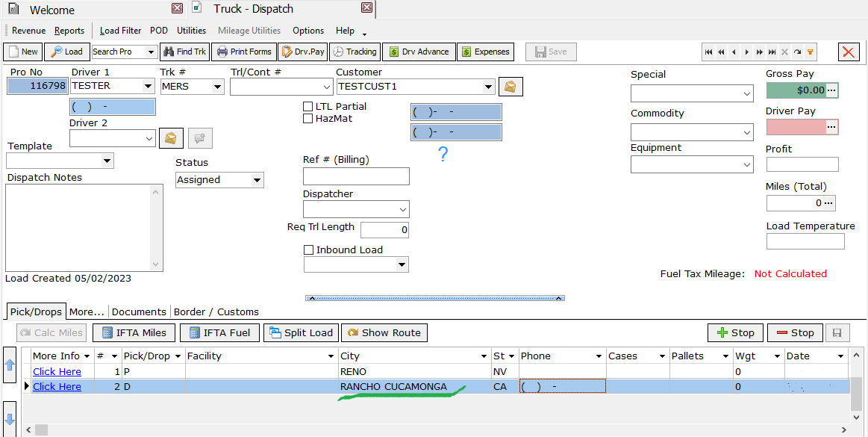The image size is (868, 437).
Task: Click into the Ref # (Billing) field
Action: (x=356, y=176)
